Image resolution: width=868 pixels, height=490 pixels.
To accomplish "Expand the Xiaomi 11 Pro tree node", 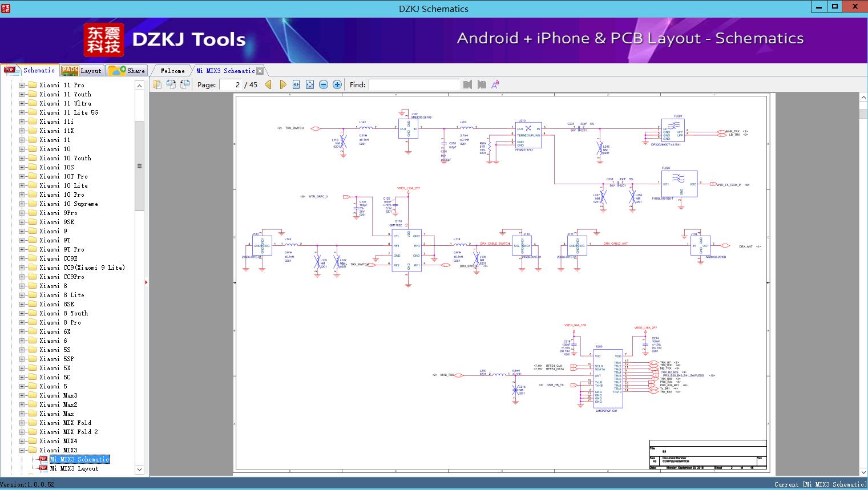I will tap(22, 85).
